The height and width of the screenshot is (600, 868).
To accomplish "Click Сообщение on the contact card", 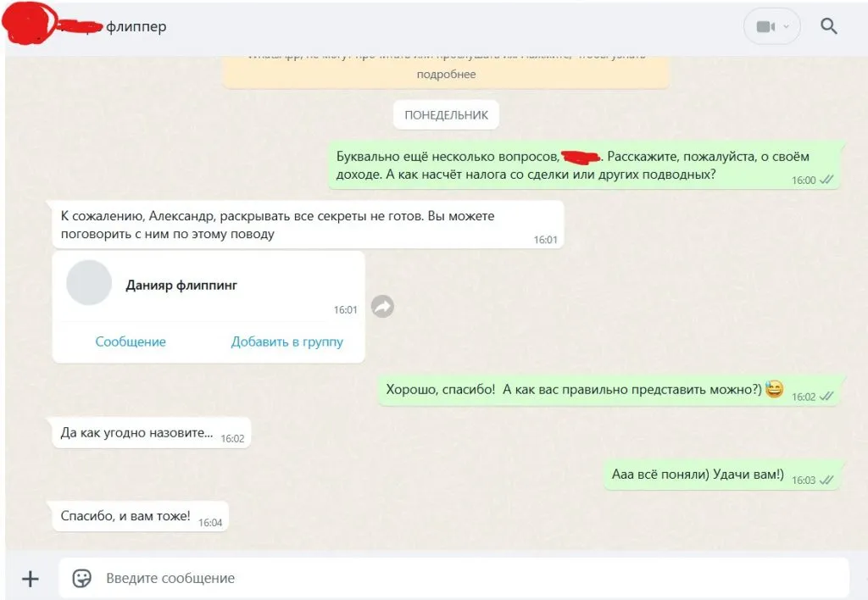I will [131, 342].
